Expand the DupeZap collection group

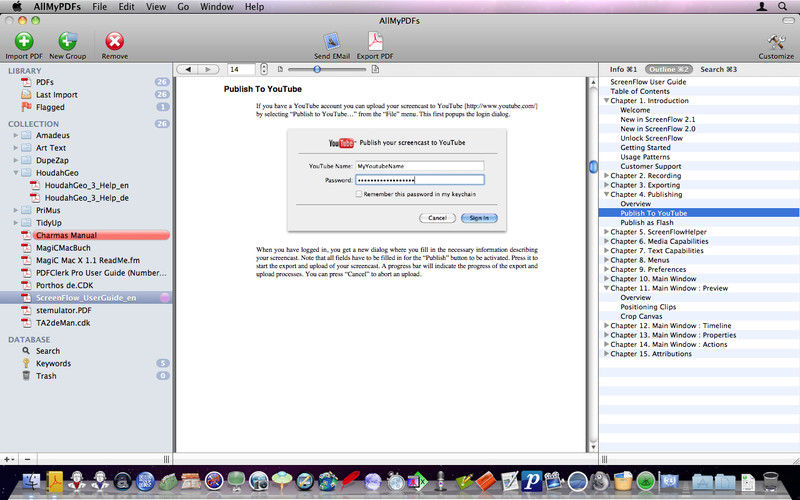coord(15,160)
